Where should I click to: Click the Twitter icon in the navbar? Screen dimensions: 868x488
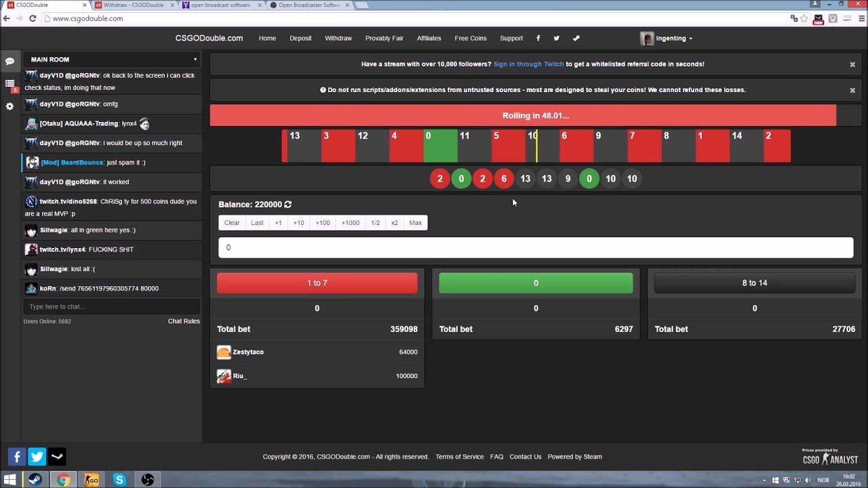tap(556, 38)
